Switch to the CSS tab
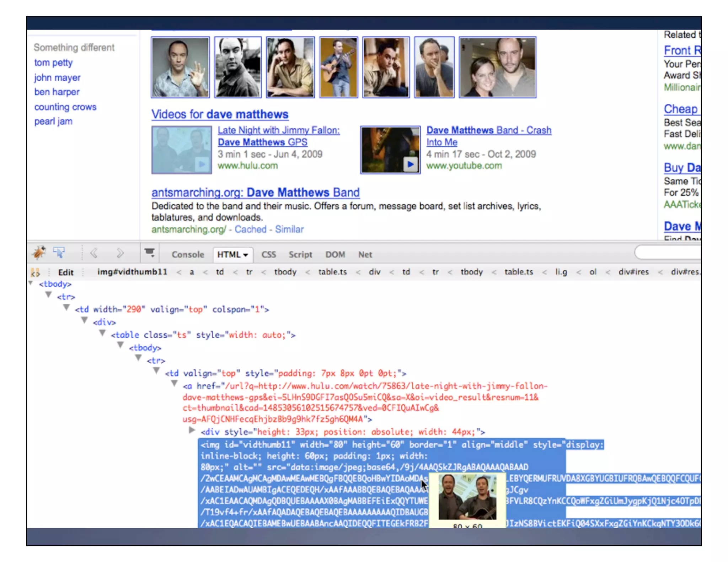 269,254
